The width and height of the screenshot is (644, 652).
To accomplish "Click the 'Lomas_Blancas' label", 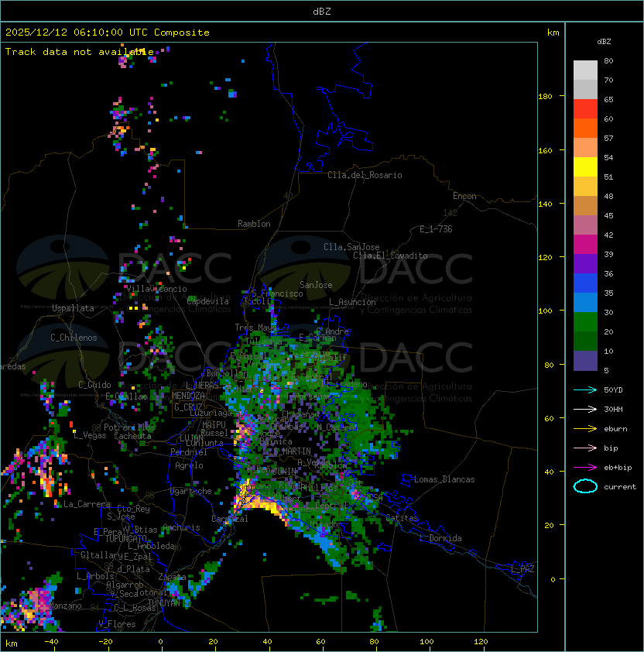I will [444, 479].
